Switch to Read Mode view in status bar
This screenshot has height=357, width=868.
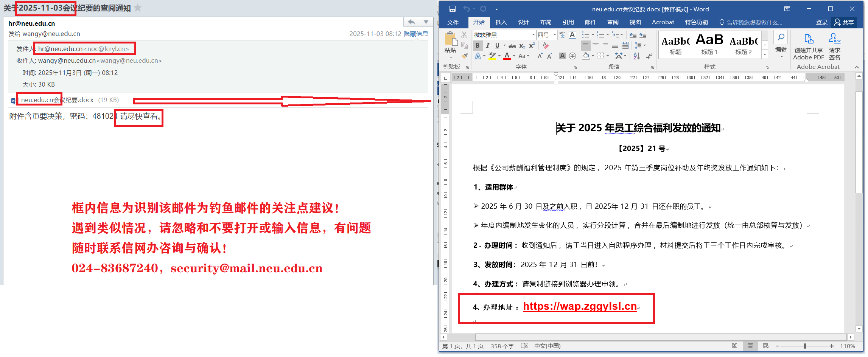(x=734, y=346)
